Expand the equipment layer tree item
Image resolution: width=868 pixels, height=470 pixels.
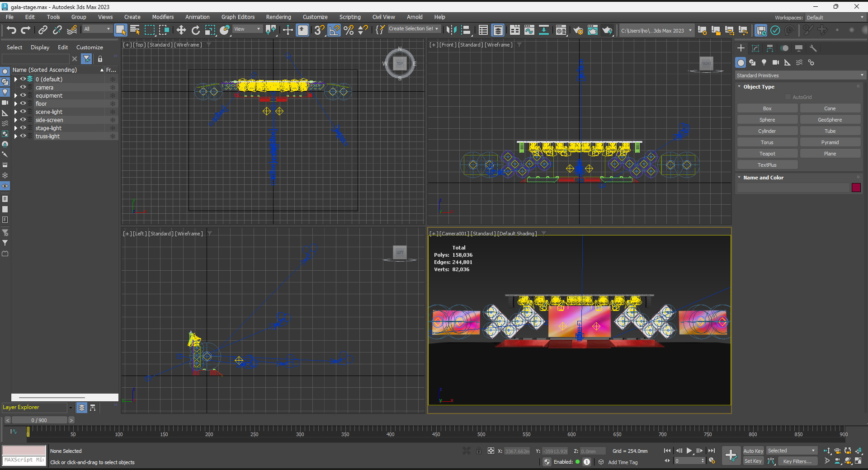pyautogui.click(x=16, y=96)
